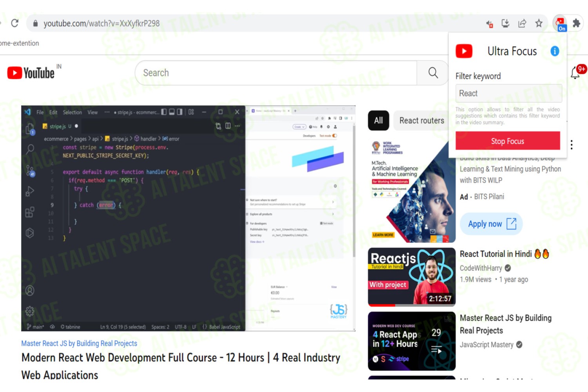
Task: Open Master React JS playlist title in sidebar
Action: pos(506,324)
